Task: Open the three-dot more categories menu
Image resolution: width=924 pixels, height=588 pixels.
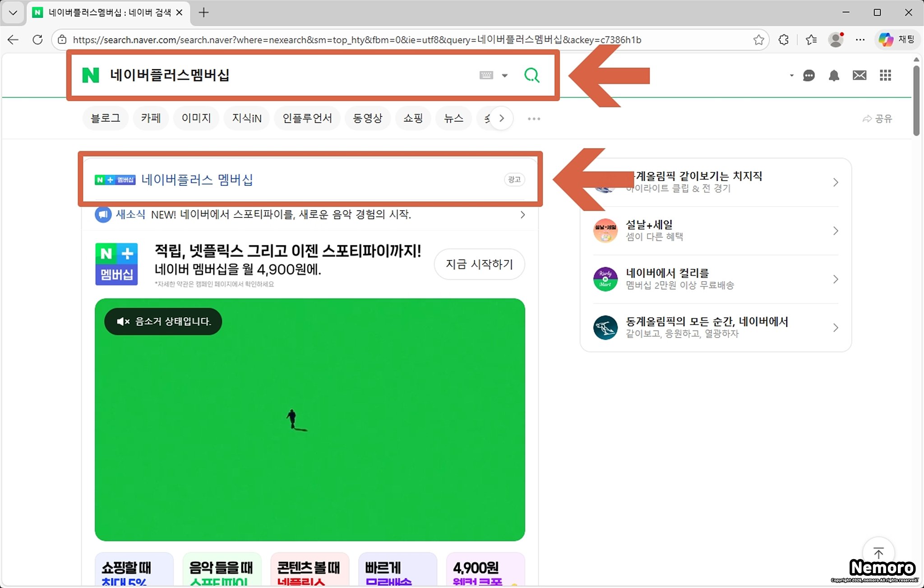Action: click(x=534, y=119)
